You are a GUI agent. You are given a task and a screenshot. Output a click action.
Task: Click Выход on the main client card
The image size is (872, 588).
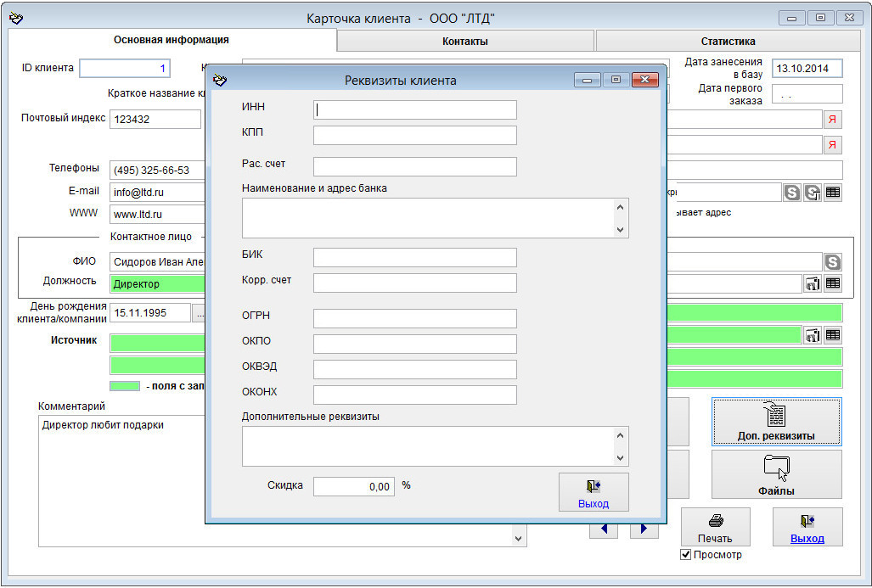(807, 527)
